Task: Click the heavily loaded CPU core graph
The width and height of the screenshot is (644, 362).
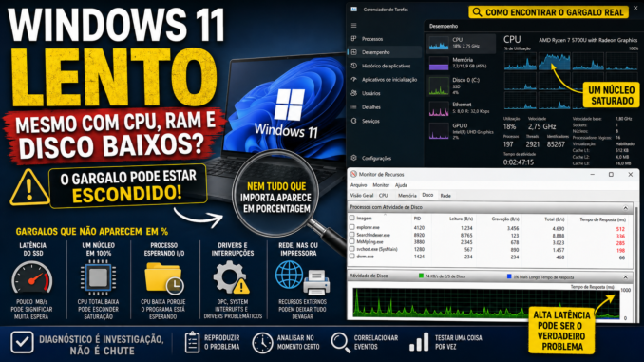Action: [x=554, y=62]
